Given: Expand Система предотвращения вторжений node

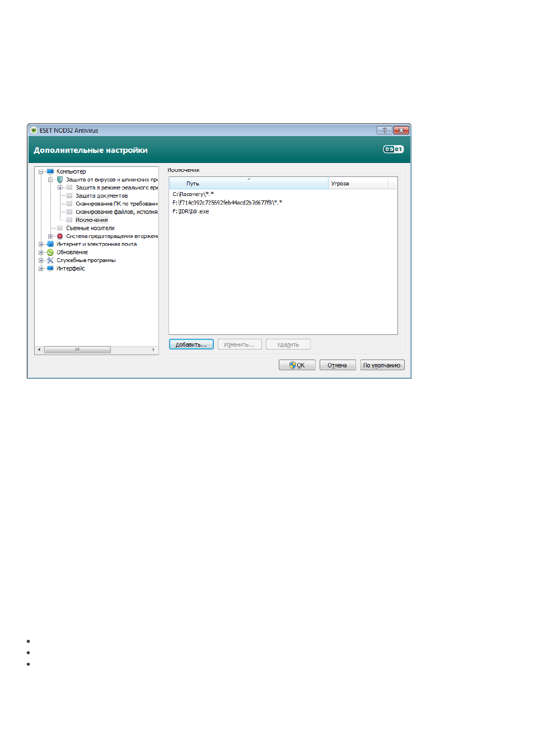Looking at the screenshot, I should point(50,236).
